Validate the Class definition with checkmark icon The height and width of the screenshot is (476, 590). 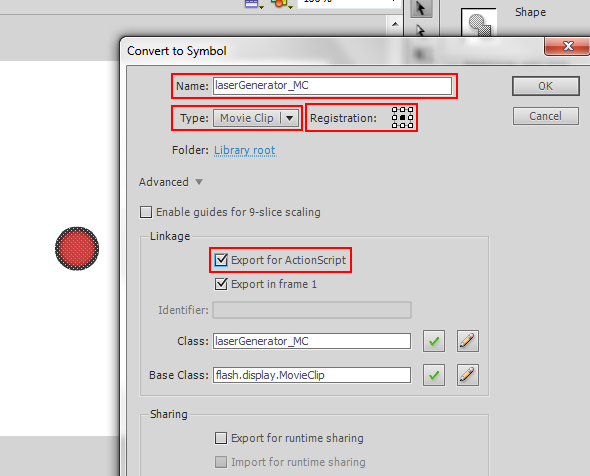coord(434,341)
